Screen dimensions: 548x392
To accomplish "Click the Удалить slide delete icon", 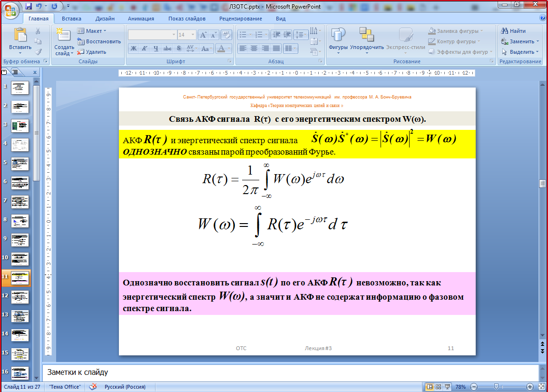I will pos(81,52).
